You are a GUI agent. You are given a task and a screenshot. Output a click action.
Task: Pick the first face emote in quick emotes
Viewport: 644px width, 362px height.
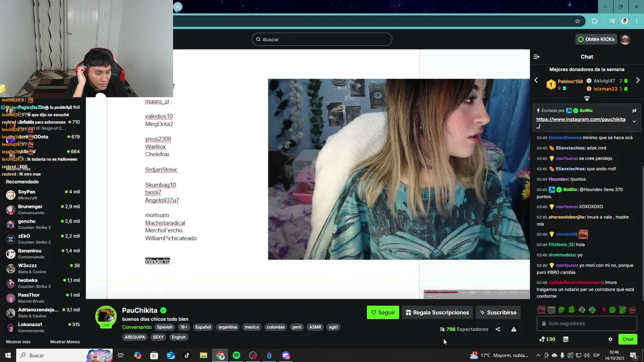pos(541,310)
